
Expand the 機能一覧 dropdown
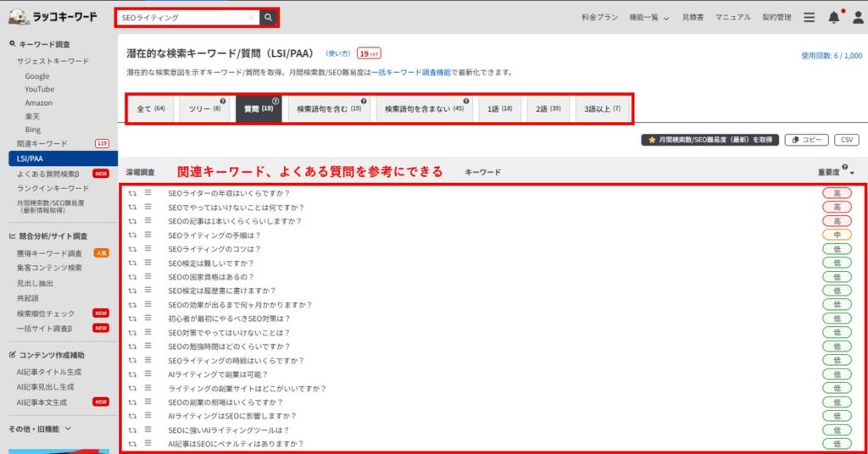648,18
